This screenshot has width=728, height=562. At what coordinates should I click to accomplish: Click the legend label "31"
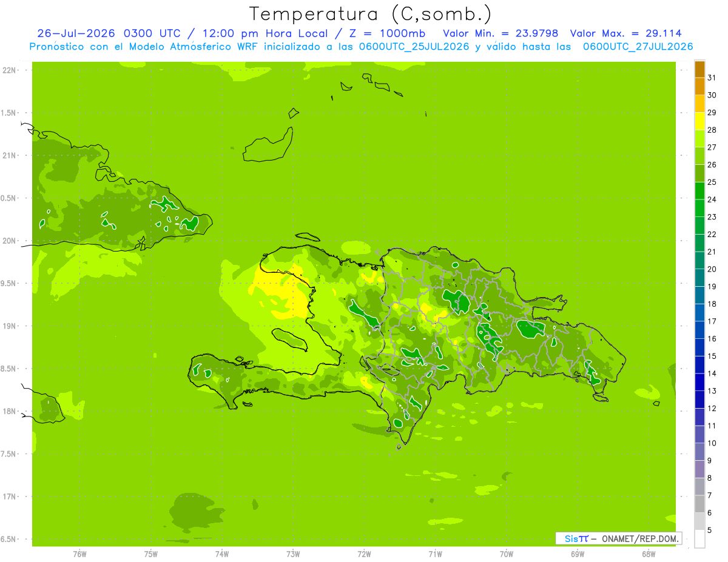pos(712,78)
